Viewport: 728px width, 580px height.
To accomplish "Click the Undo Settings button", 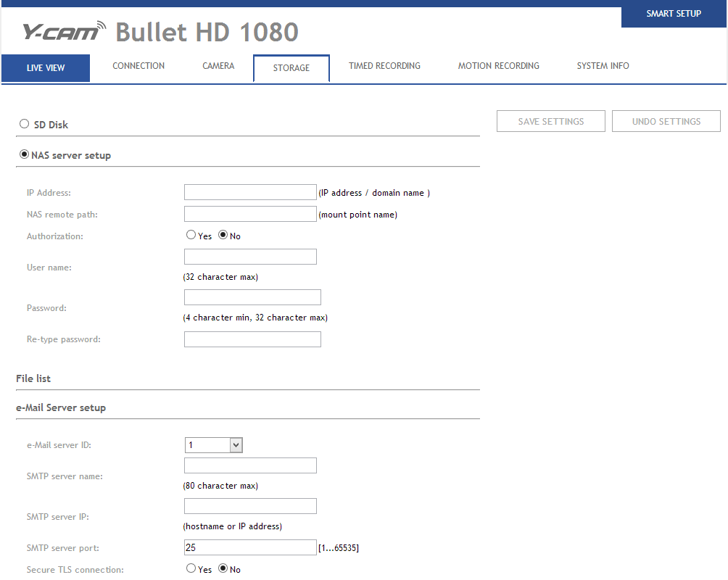I will (666, 122).
